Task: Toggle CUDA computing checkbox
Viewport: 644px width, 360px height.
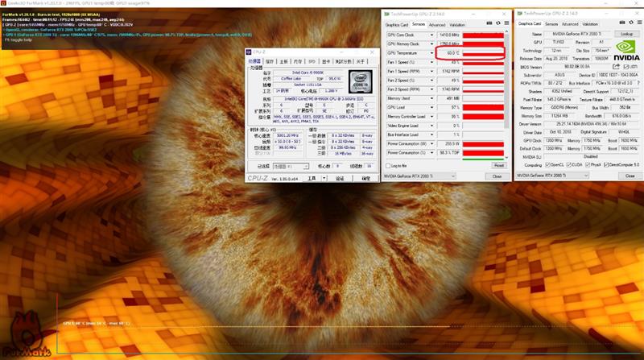Action: (x=569, y=165)
